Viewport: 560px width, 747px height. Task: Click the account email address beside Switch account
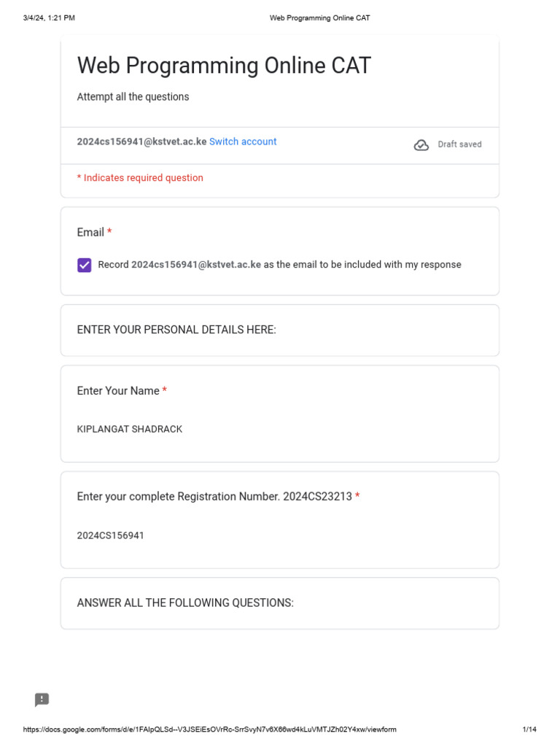tap(141, 142)
